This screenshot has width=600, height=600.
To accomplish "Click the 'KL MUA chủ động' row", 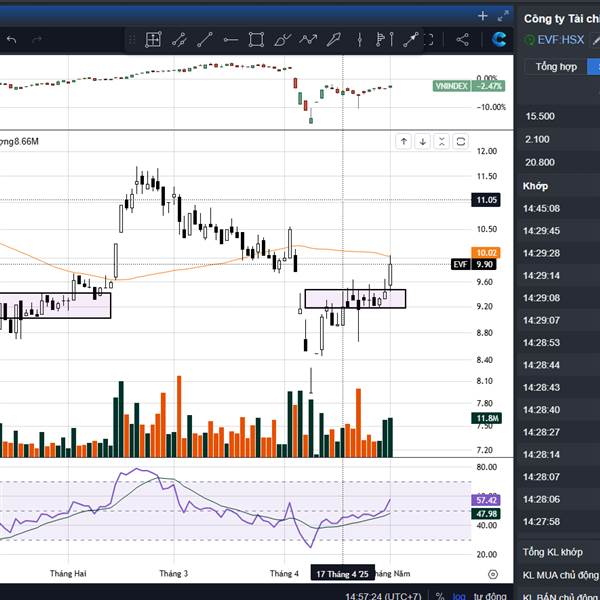I will point(559,575).
